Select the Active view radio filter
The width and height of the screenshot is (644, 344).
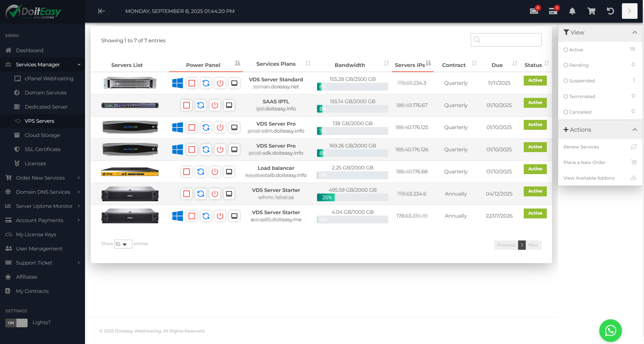point(566,50)
